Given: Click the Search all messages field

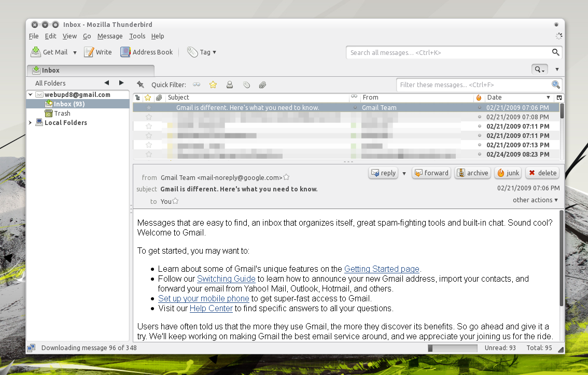Looking at the screenshot, I should tap(449, 52).
